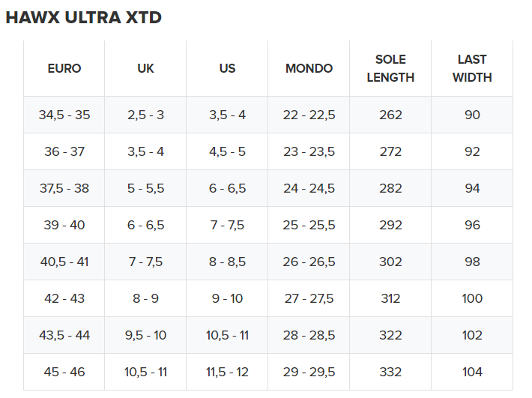This screenshot has width=532, height=398.
Task: Select sole length 262 cell
Action: click(x=390, y=115)
